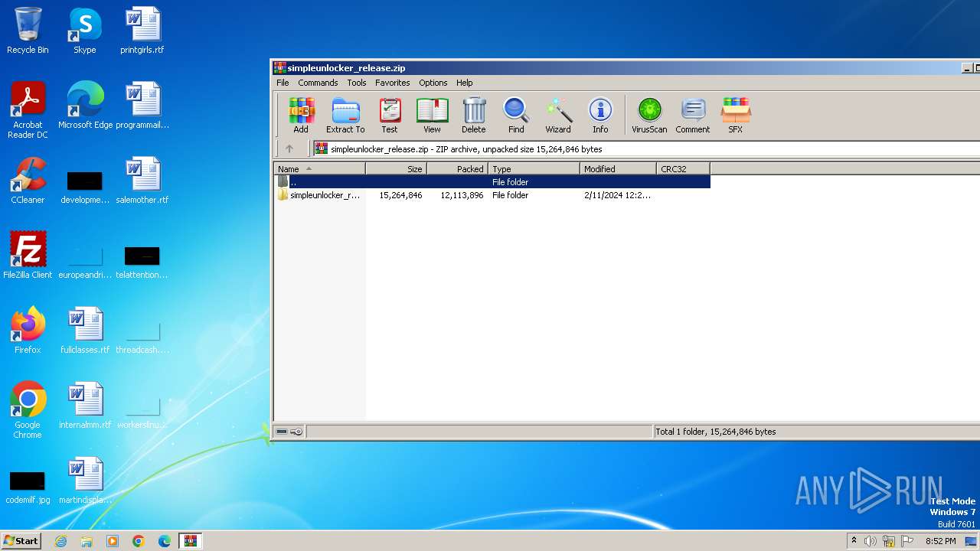
Task: Launch the Microsoft Edge desktop shortcut
Action: coord(85,106)
